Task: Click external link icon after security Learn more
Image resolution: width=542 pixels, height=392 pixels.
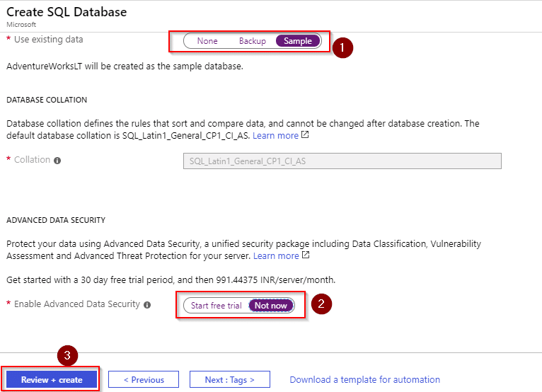Action: (306, 255)
